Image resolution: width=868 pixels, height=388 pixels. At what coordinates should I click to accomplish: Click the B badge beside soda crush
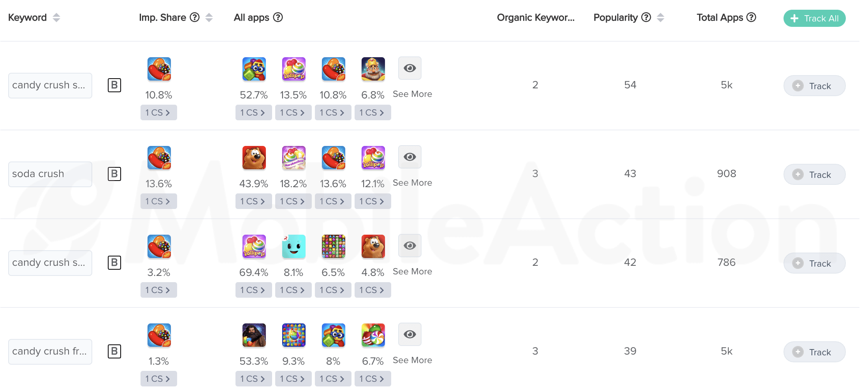tap(114, 174)
